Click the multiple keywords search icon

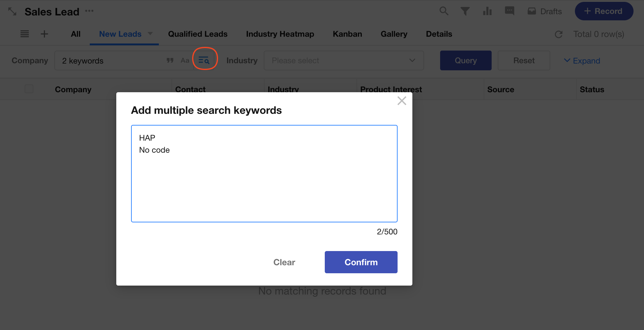coord(204,60)
